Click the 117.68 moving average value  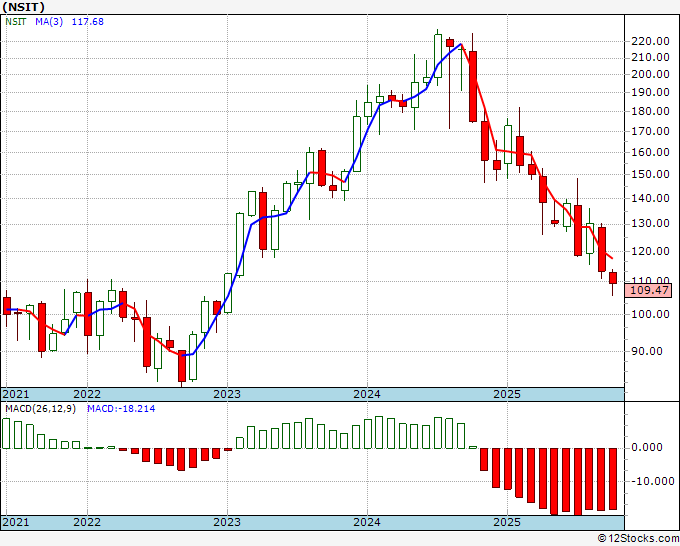(88, 21)
